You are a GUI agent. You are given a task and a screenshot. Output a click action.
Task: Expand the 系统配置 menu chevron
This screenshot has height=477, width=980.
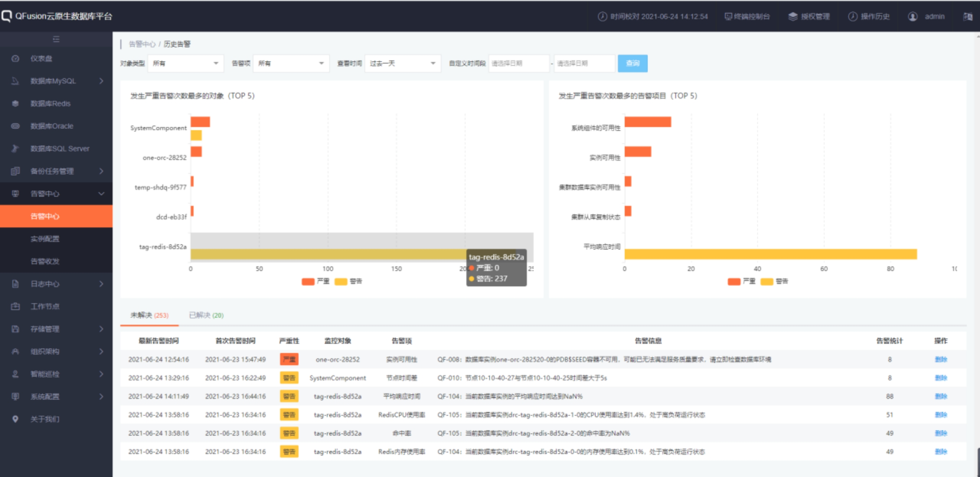click(x=101, y=396)
